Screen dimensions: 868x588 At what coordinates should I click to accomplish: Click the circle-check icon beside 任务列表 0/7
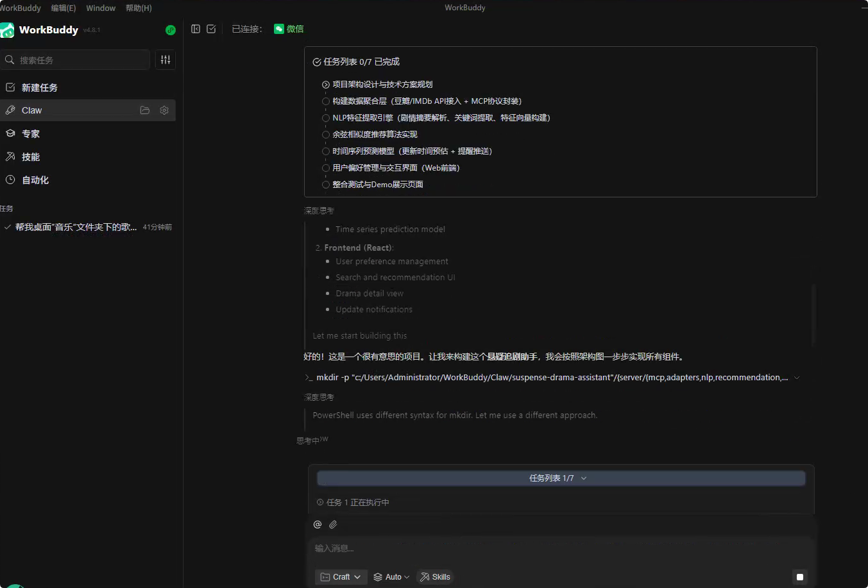click(317, 62)
